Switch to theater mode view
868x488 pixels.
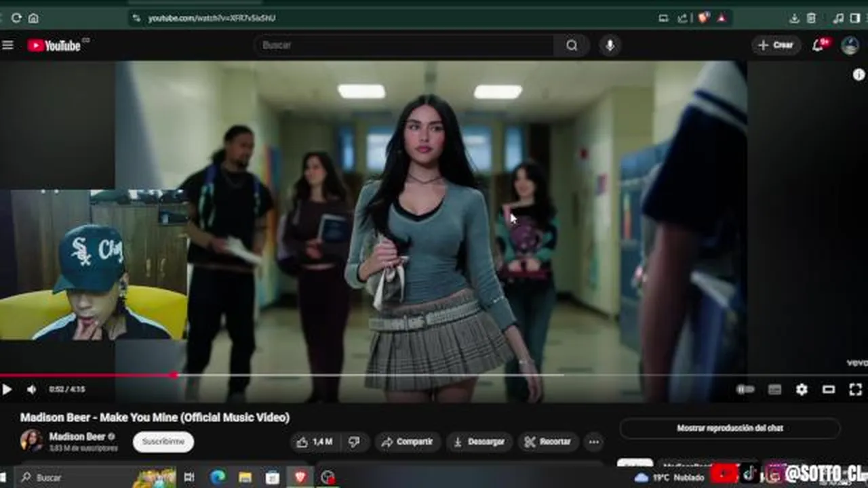(x=828, y=389)
